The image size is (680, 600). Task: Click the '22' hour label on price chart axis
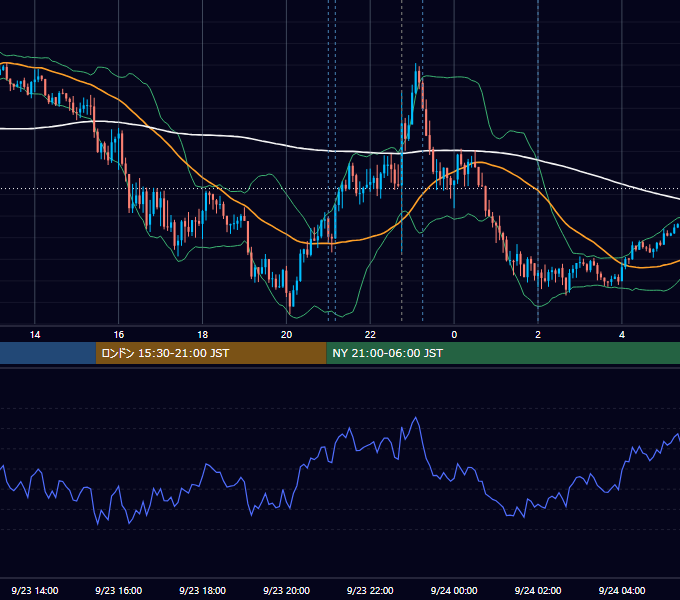[x=370, y=335]
